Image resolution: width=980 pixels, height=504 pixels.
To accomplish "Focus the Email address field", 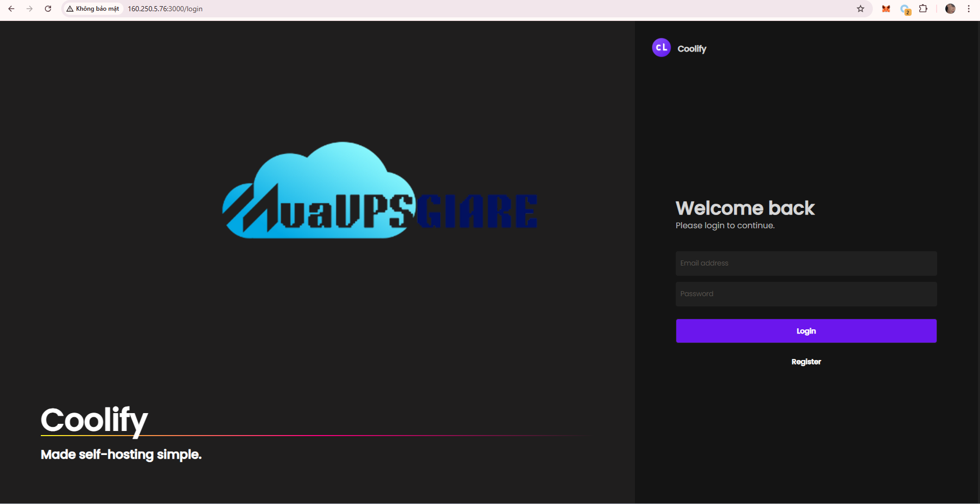I will 806,263.
